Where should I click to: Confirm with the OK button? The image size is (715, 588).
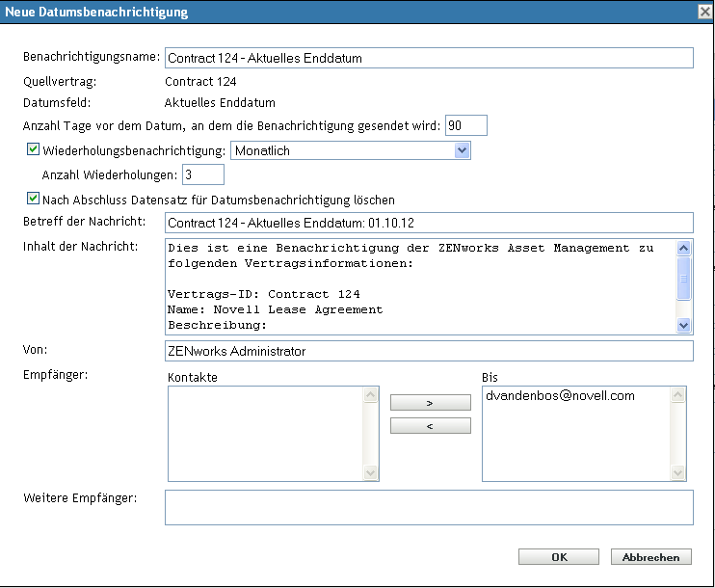click(x=559, y=557)
